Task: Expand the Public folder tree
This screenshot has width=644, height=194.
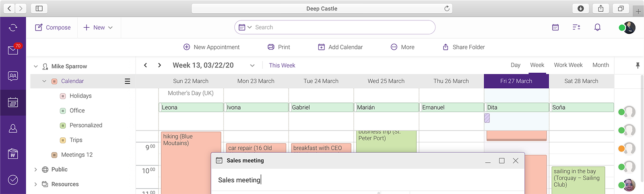Action: tap(35, 169)
